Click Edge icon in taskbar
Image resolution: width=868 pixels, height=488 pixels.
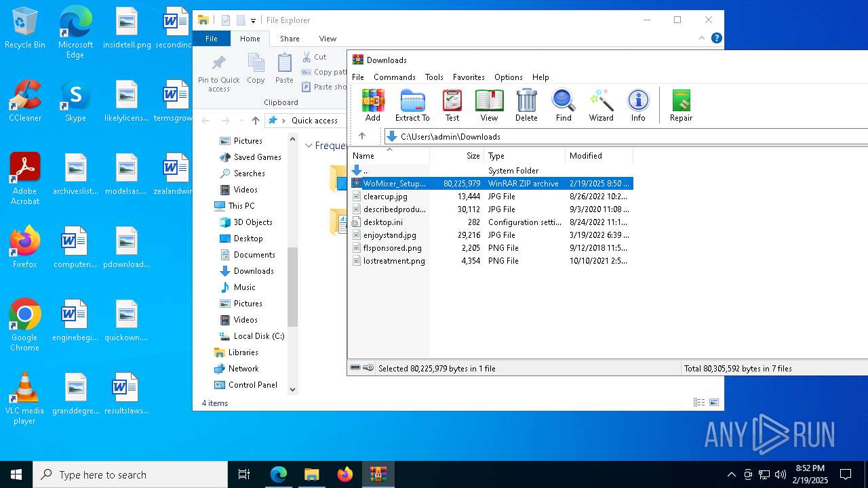(279, 474)
